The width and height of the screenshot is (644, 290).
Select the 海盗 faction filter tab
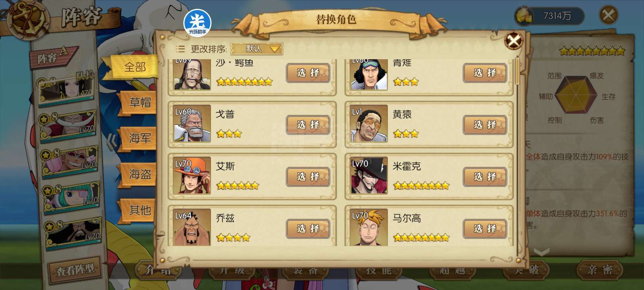[x=139, y=174]
